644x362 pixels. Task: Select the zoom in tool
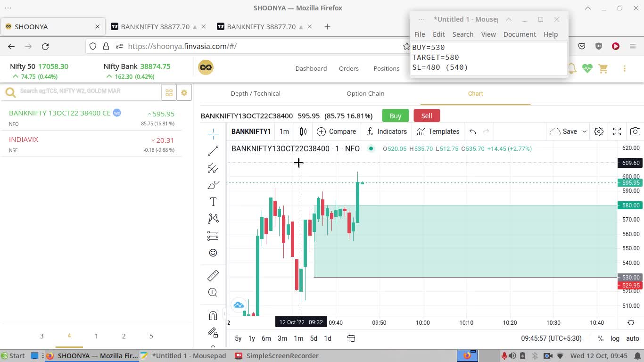click(x=213, y=292)
